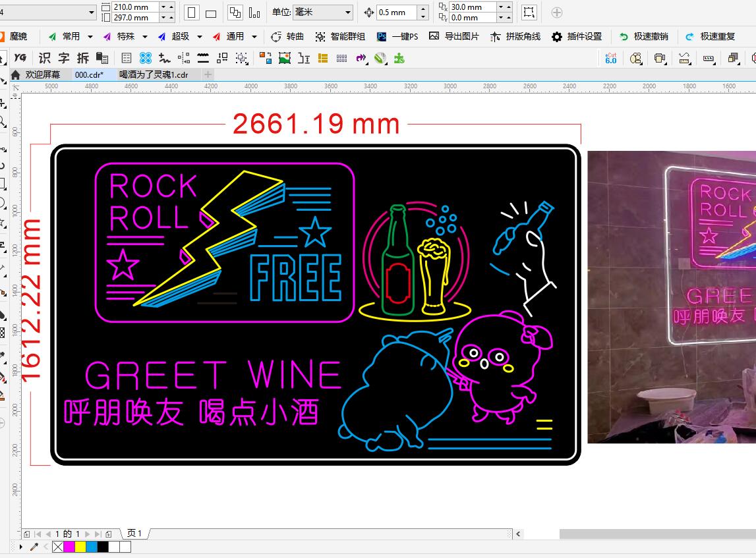Screen dimensions: 756x558
Task: Click the current page layout icon
Action: tap(254, 13)
